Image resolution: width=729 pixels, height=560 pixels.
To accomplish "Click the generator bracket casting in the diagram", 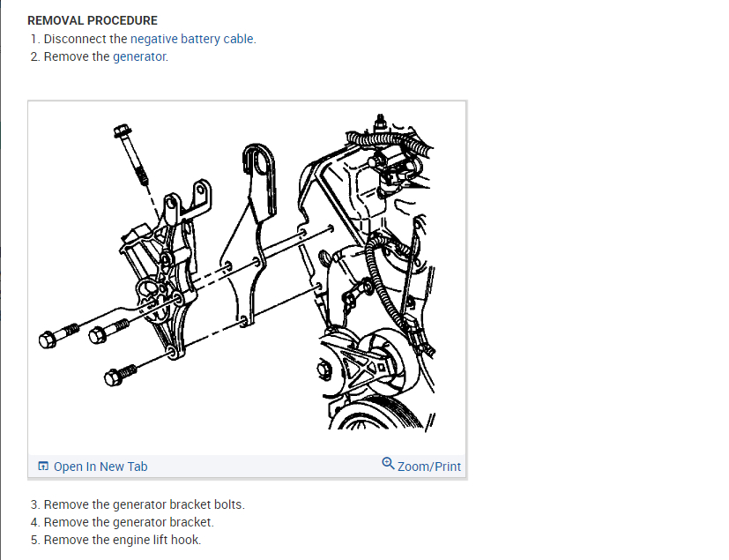I will click(x=165, y=270).
